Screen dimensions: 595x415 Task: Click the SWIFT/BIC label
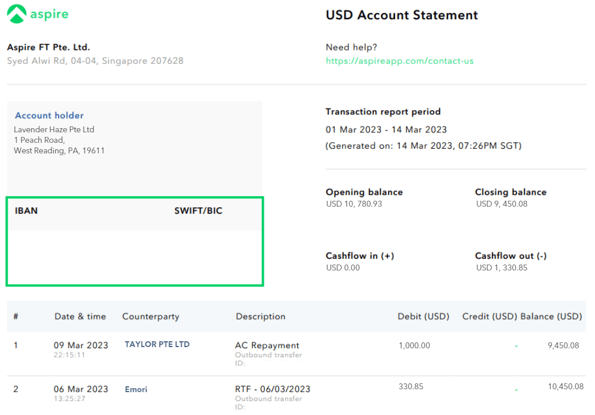coord(198,211)
